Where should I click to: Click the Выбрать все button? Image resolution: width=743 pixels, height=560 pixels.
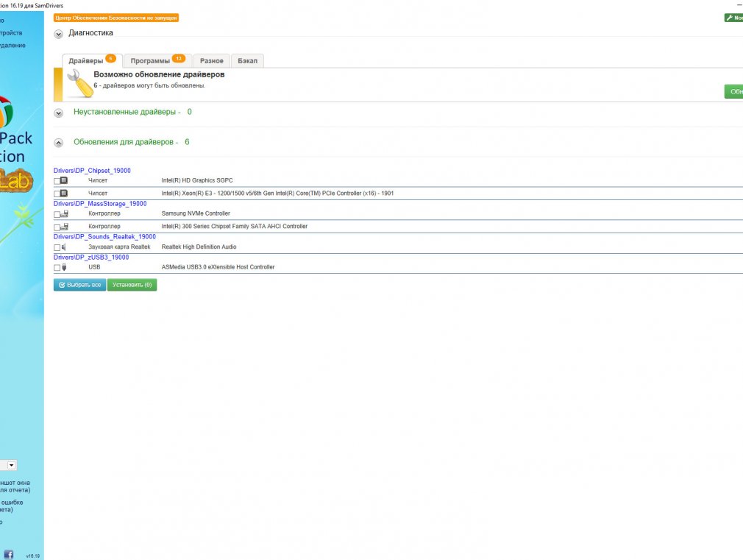click(79, 285)
